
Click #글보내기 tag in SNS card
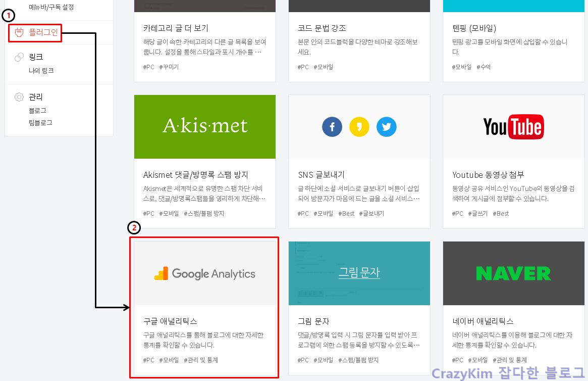click(371, 214)
